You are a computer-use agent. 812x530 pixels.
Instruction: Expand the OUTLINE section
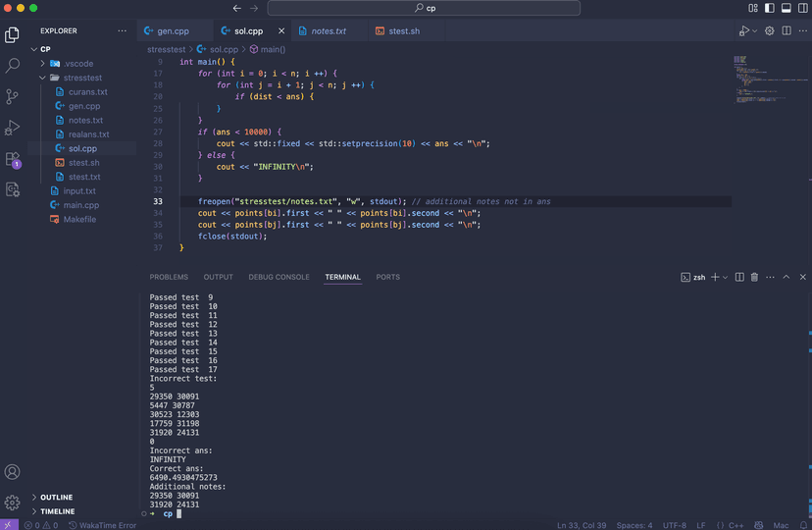tap(57, 498)
